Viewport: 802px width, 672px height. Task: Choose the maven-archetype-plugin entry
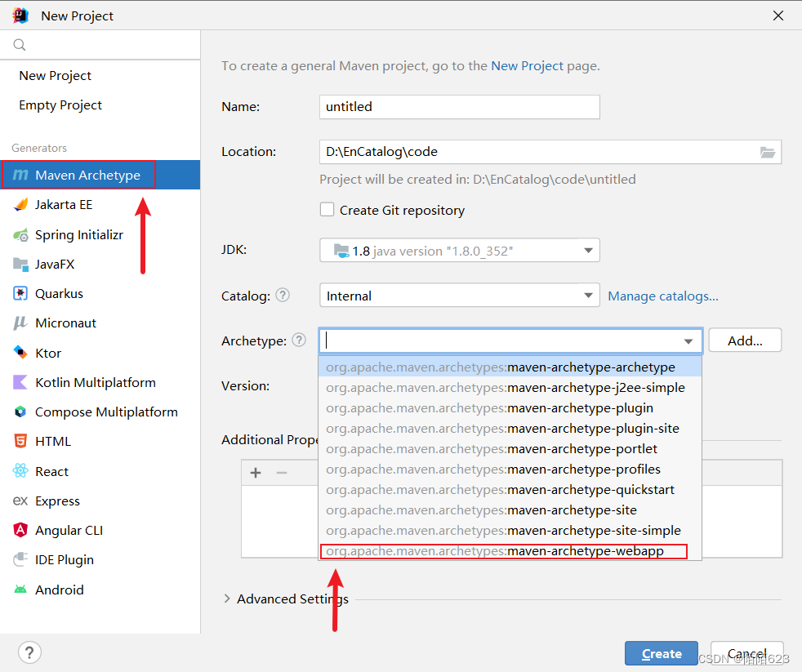click(x=510, y=408)
